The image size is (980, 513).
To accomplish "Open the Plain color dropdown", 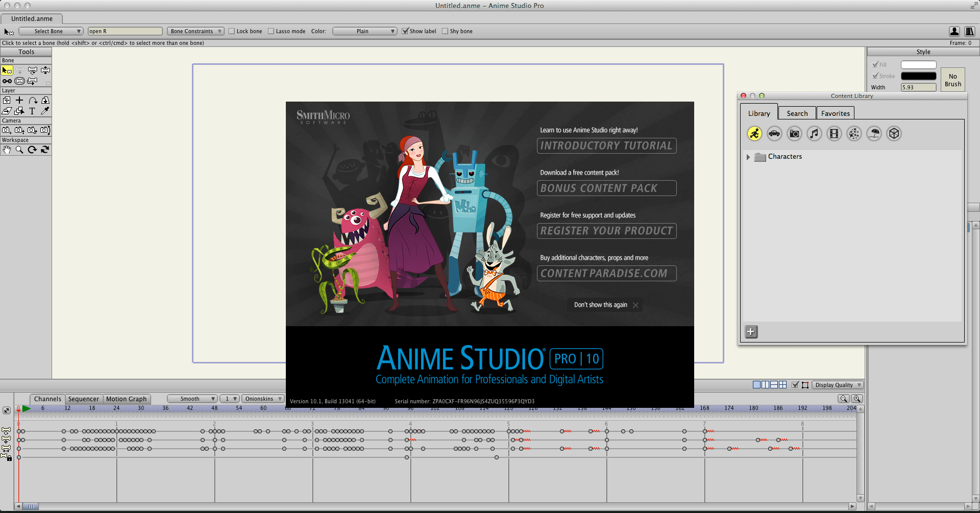I will [x=365, y=31].
